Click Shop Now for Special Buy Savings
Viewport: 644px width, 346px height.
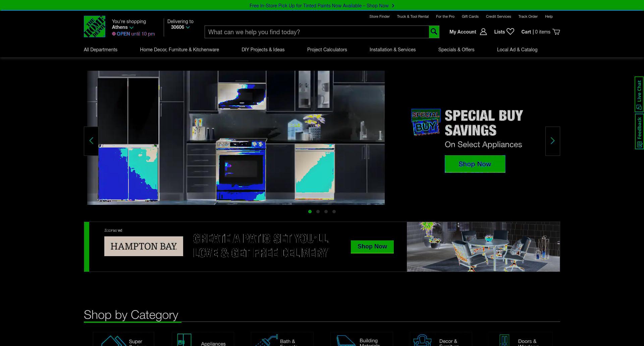pos(475,164)
